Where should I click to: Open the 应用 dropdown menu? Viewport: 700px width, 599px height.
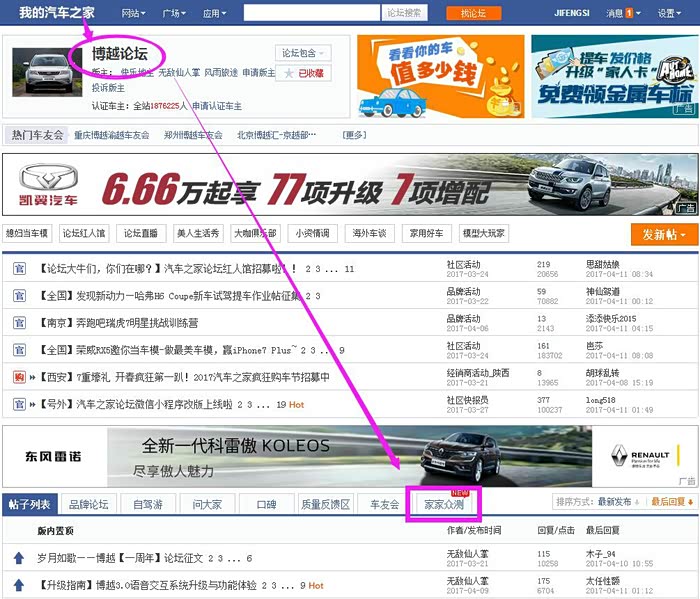pyautogui.click(x=214, y=13)
